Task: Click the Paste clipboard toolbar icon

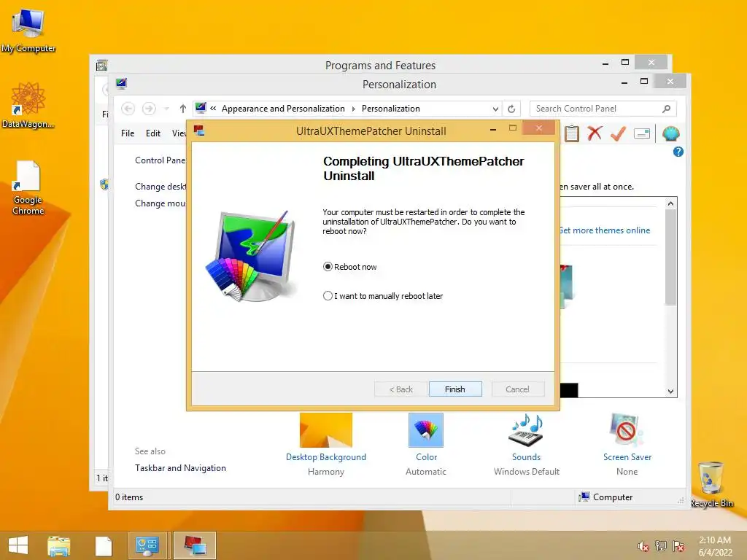Action: 572,134
